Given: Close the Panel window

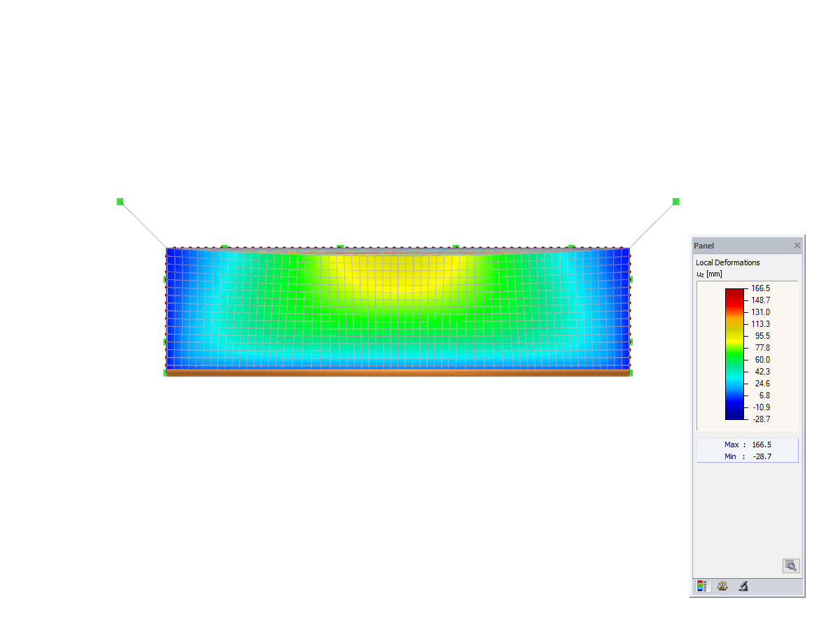Looking at the screenshot, I should point(797,246).
